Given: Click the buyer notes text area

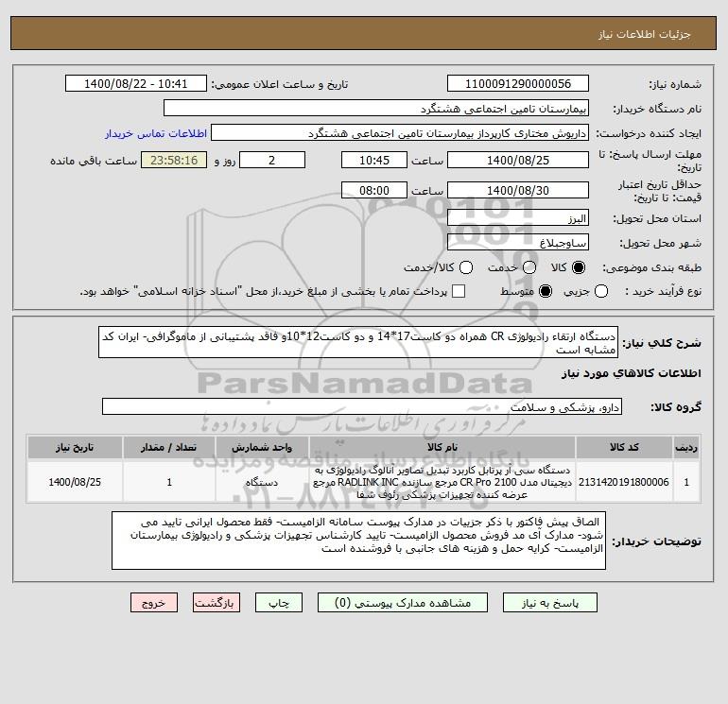Looking at the screenshot, I should [358, 541].
